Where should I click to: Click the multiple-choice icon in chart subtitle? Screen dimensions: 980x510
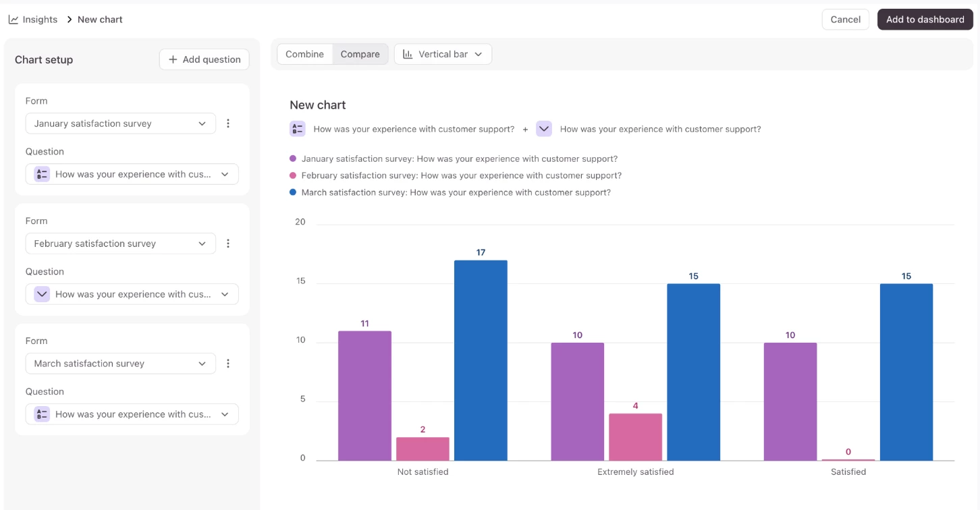coord(298,129)
